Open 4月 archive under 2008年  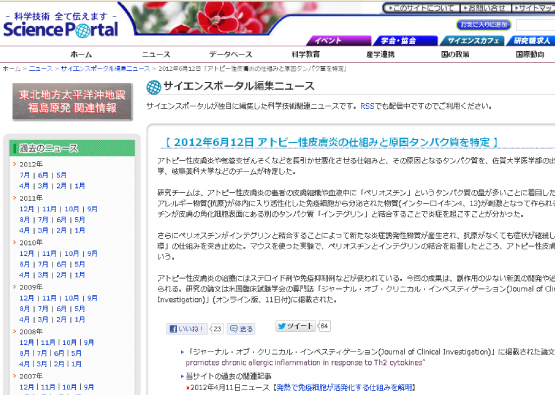[24, 364]
